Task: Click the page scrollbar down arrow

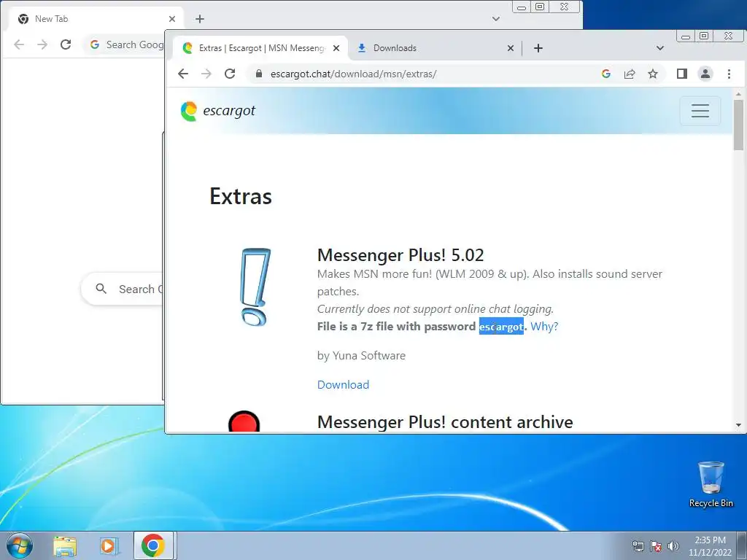Action: (x=738, y=425)
